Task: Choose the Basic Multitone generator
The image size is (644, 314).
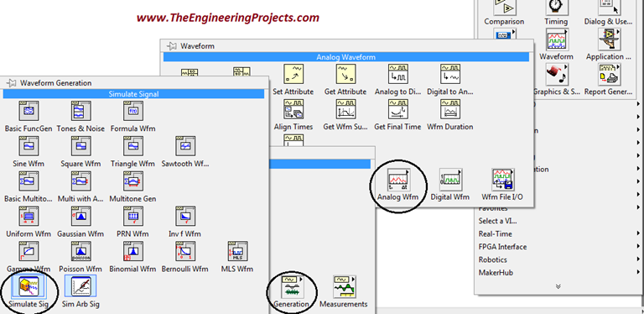Action: tap(29, 181)
